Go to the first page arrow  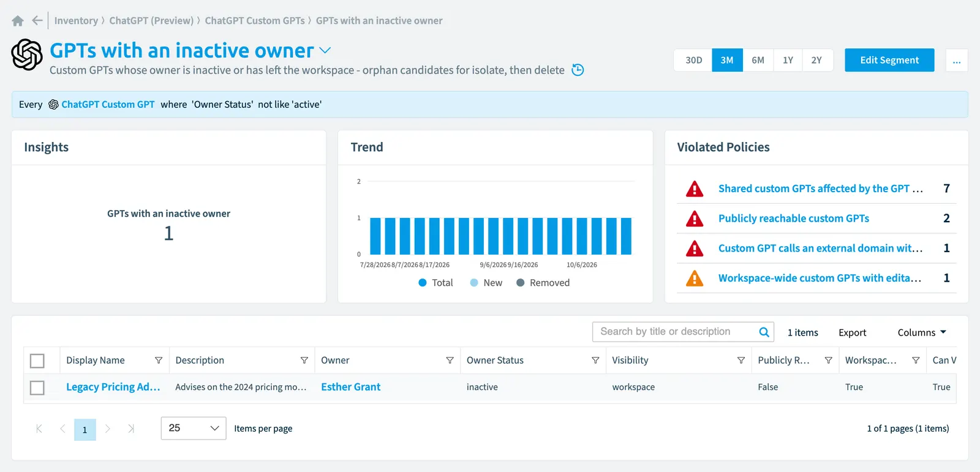click(x=39, y=429)
